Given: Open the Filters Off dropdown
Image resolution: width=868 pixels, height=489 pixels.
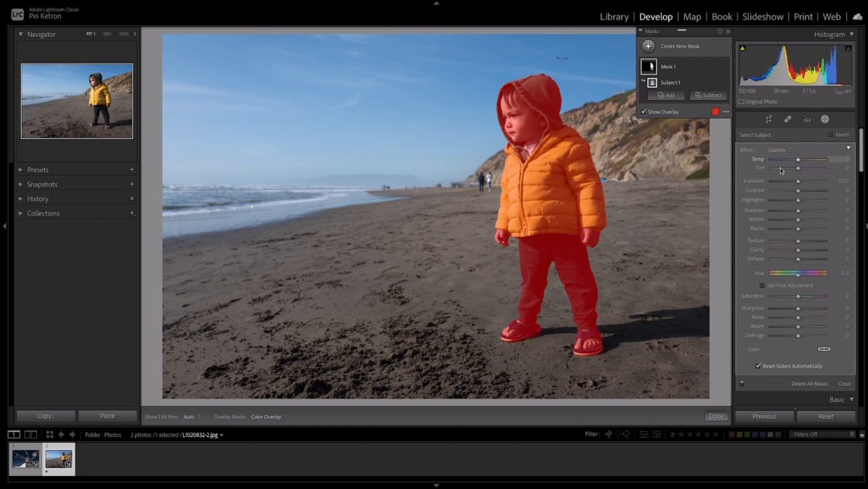Looking at the screenshot, I should [x=822, y=435].
